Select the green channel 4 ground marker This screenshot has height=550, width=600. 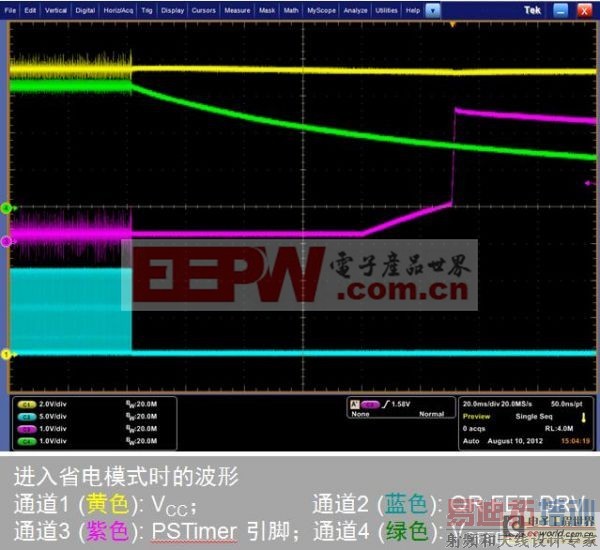[7, 208]
